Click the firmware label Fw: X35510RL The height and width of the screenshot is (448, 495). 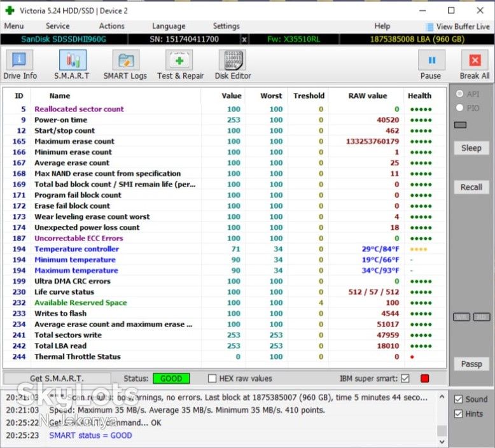(293, 39)
